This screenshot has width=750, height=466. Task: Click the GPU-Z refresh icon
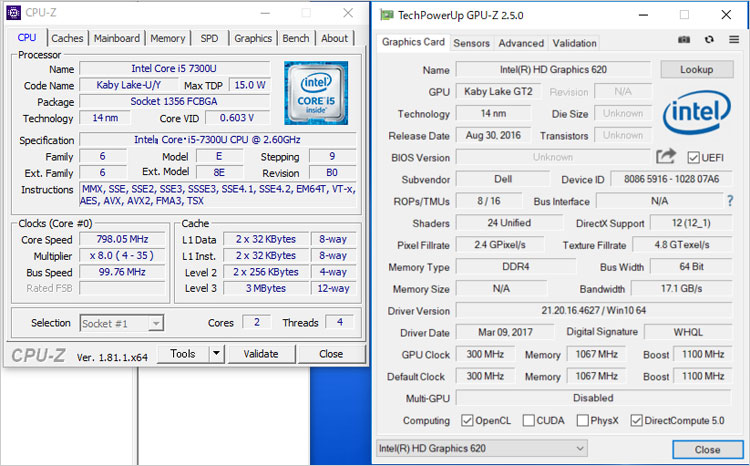(709, 39)
